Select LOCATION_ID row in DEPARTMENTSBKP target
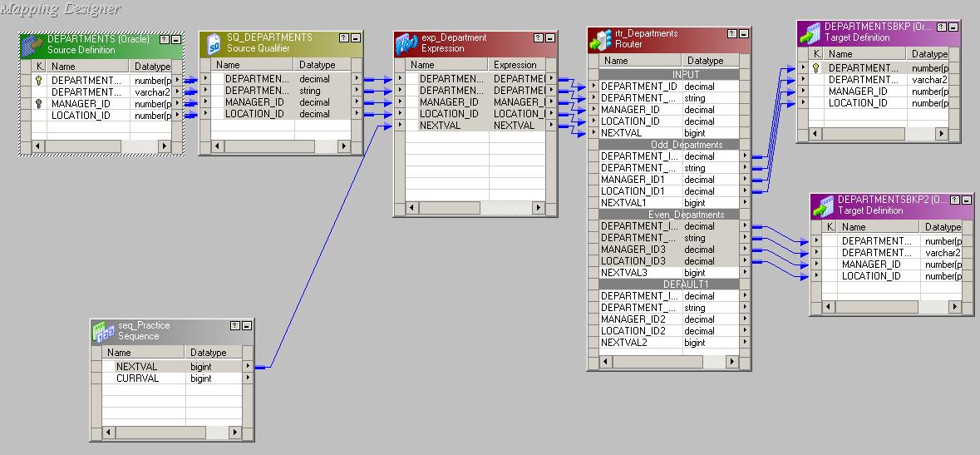Viewport: 980px width, 455px height. tap(879, 102)
